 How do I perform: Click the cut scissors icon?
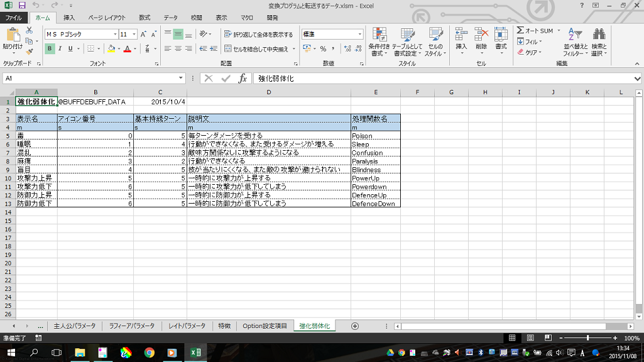pos(30,30)
